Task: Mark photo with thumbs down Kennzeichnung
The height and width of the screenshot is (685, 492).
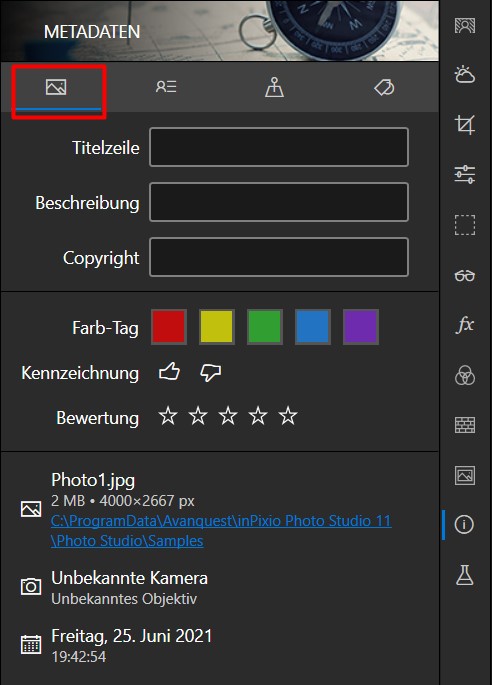Action: click(210, 373)
